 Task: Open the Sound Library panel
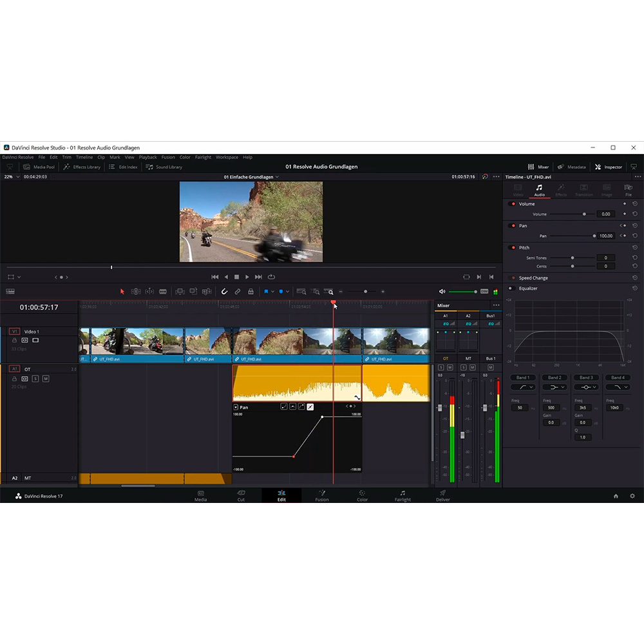[164, 167]
